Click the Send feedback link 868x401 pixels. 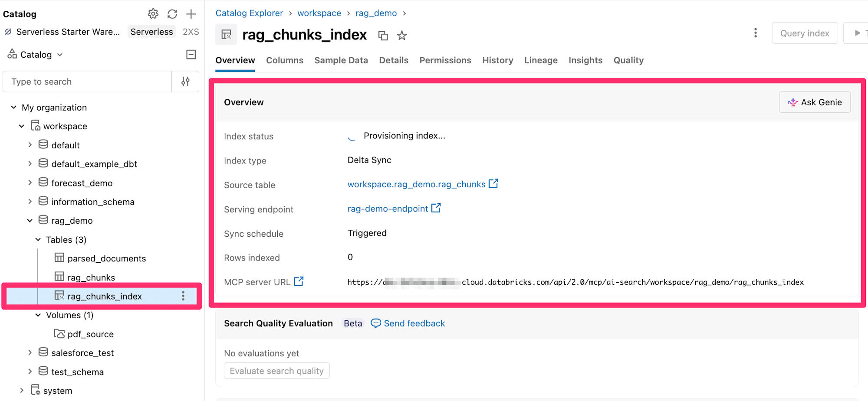click(x=414, y=323)
